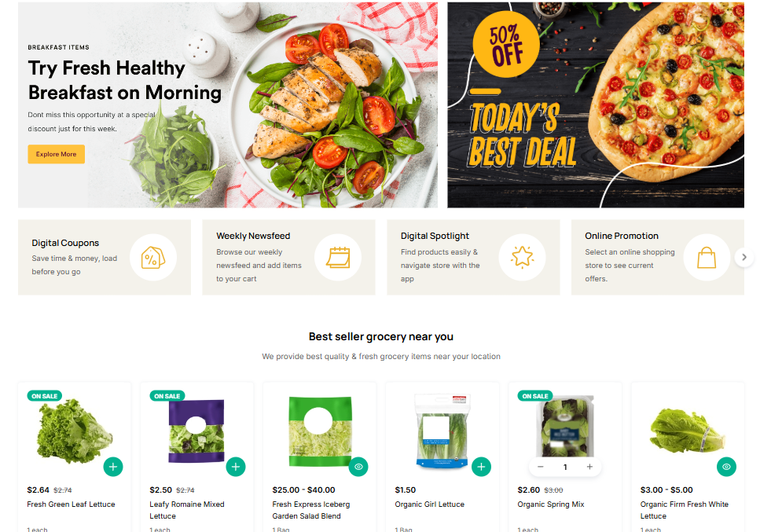Select the Weekly Newsfeed card title

[253, 236]
